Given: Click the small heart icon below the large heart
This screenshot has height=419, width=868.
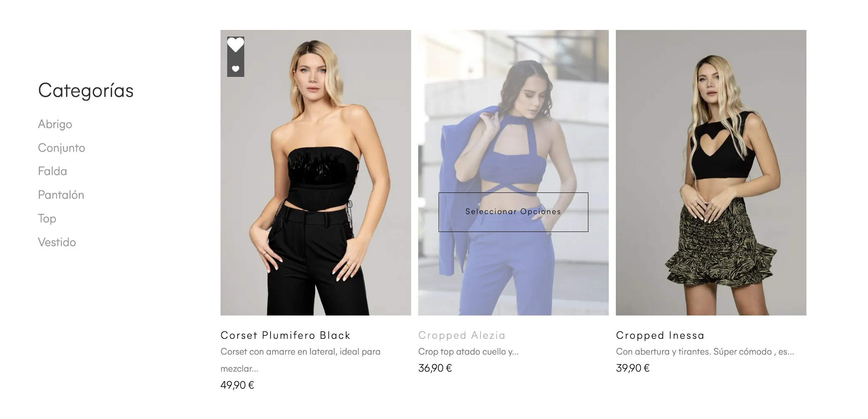Looking at the screenshot, I should coord(236,69).
